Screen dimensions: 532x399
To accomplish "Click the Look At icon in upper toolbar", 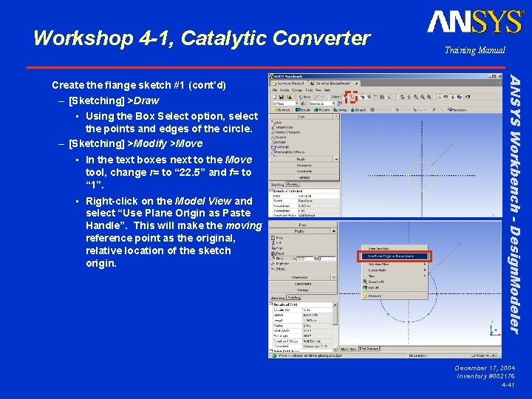I will [x=468, y=97].
